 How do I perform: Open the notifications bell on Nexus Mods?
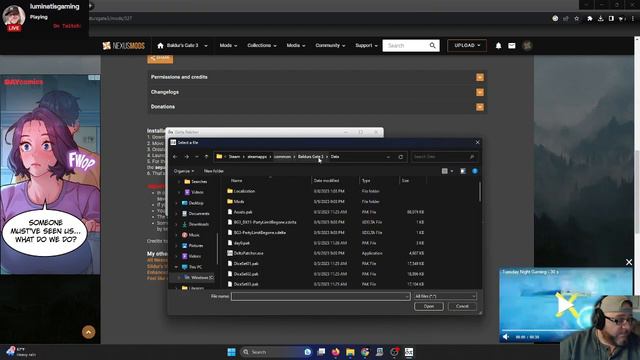pyautogui.click(x=498, y=46)
